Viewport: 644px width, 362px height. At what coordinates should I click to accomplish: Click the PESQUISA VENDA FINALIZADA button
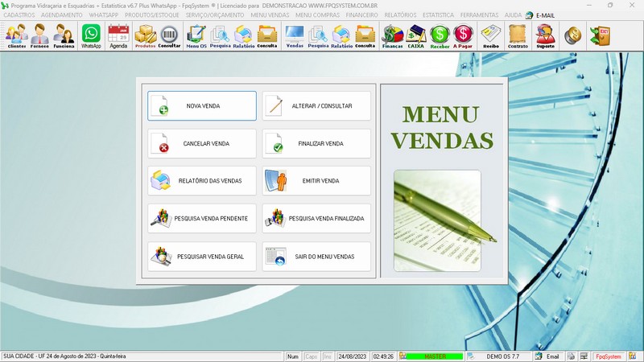pyautogui.click(x=316, y=218)
